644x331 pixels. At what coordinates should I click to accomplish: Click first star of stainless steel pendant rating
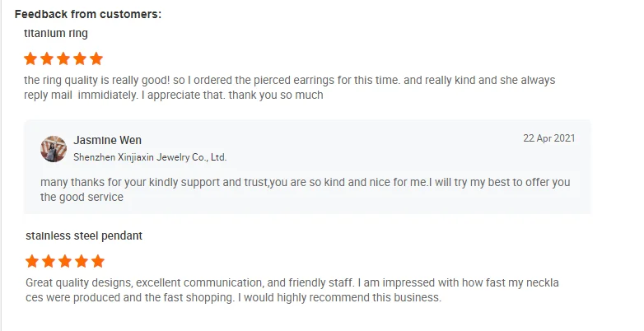pyautogui.click(x=33, y=262)
